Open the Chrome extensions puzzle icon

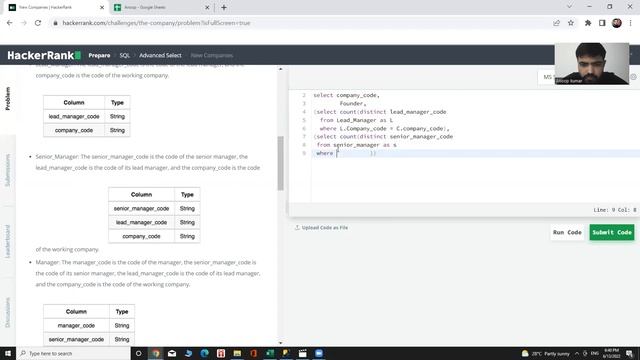tap(588, 23)
